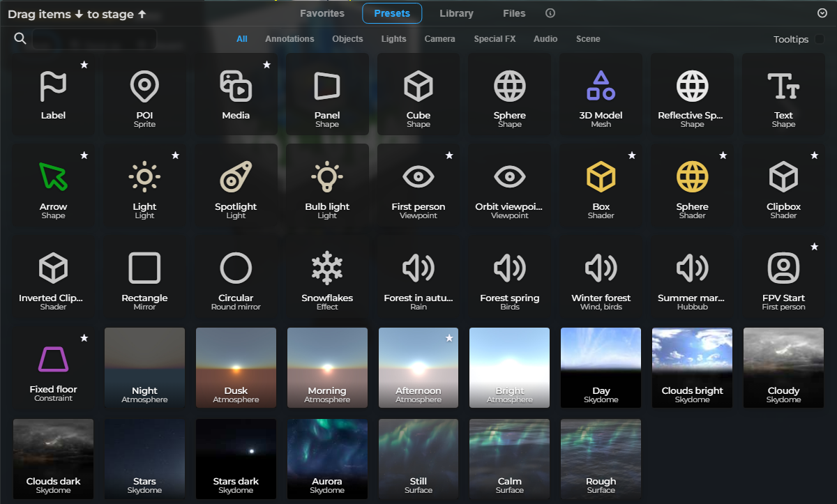
Task: Toggle favorite star on First person preset
Action: click(449, 155)
